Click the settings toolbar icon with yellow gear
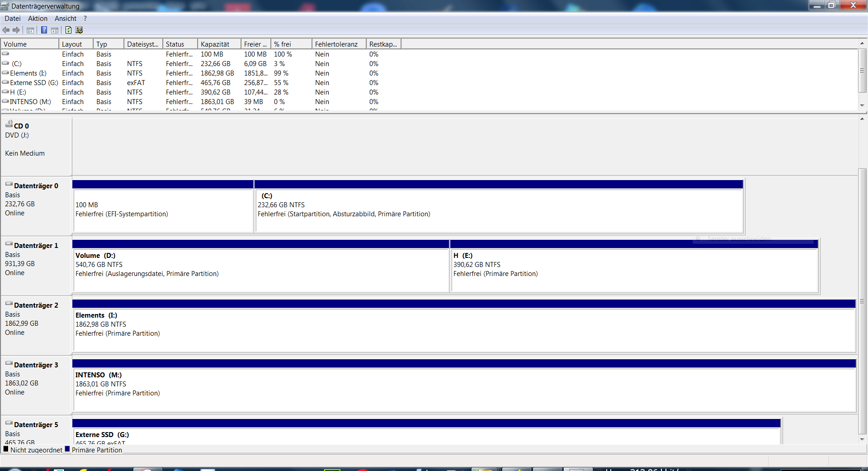 (79, 30)
